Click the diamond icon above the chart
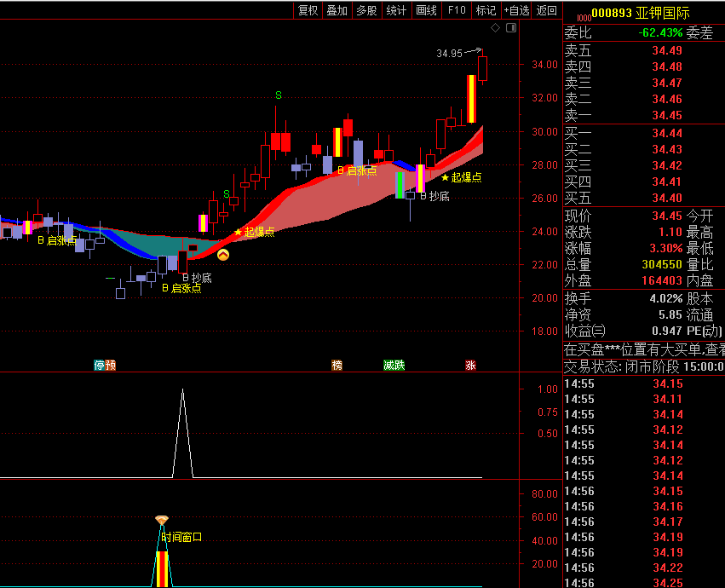 495,28
